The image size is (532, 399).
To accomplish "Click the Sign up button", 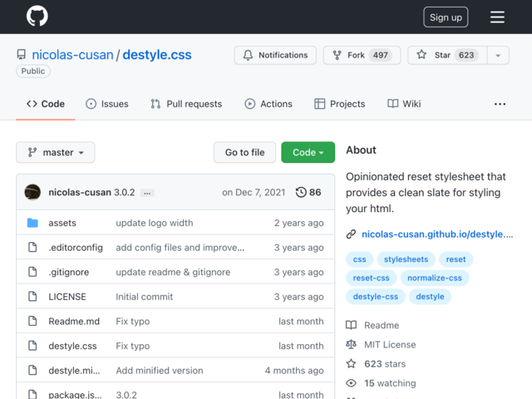I will 446,17.
